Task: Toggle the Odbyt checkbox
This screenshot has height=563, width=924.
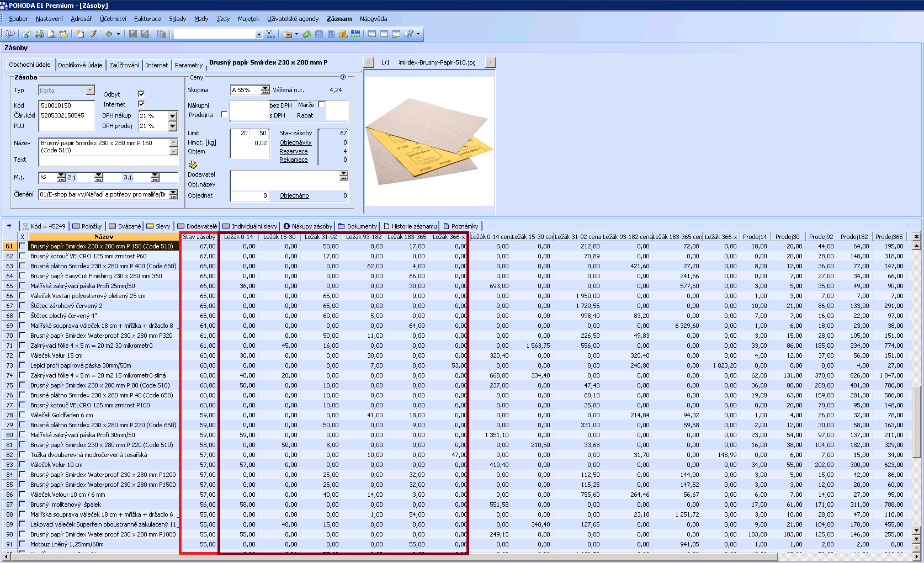Action: coord(141,94)
